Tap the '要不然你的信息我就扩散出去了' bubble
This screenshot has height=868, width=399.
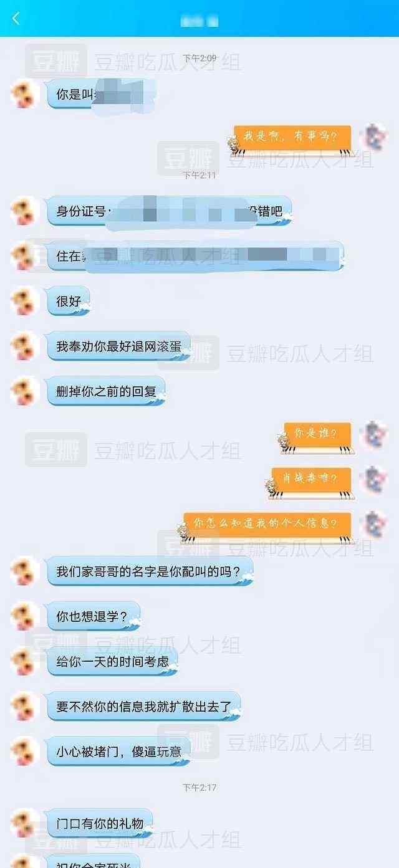click(144, 707)
